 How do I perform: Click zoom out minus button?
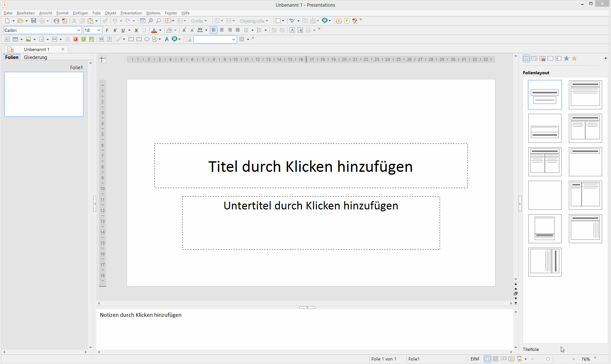pos(532,359)
